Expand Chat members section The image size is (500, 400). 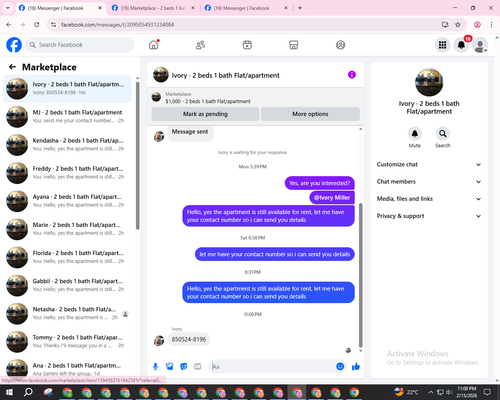pos(429,182)
